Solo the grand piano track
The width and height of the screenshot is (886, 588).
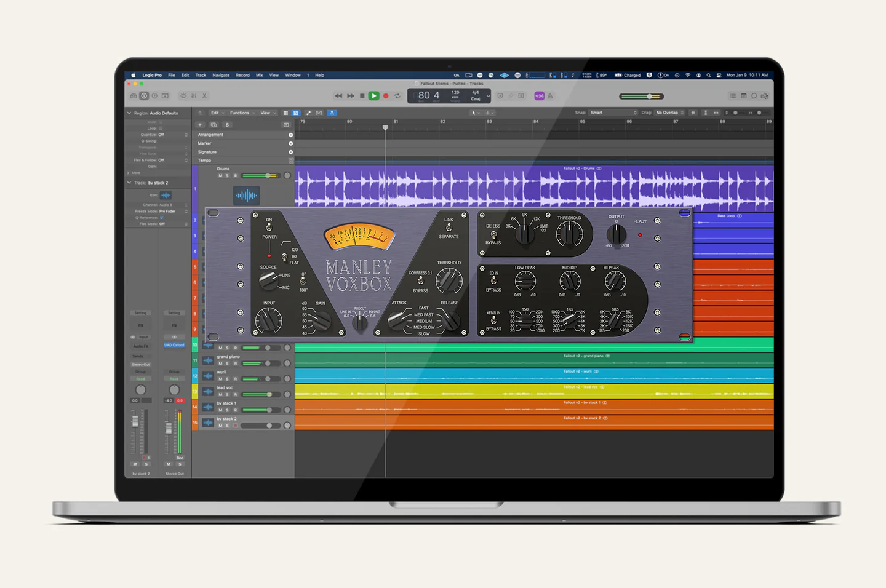228,364
